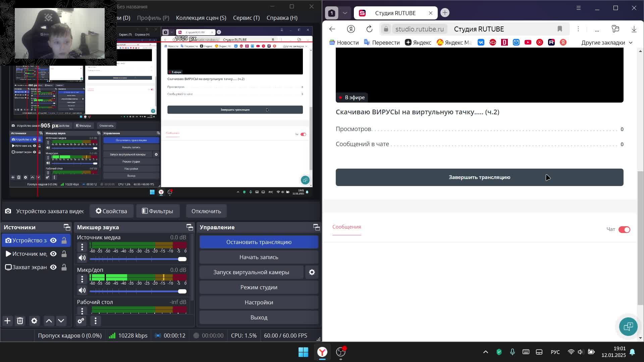Click Начать запись button
Image resolution: width=644 pixels, height=362 pixels.
259,257
